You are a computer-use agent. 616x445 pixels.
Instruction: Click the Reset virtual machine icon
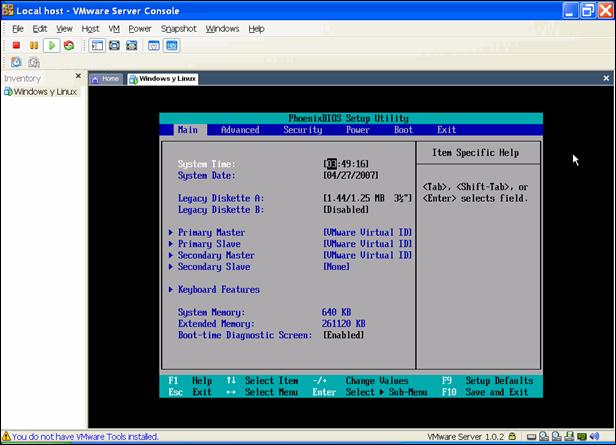point(69,46)
